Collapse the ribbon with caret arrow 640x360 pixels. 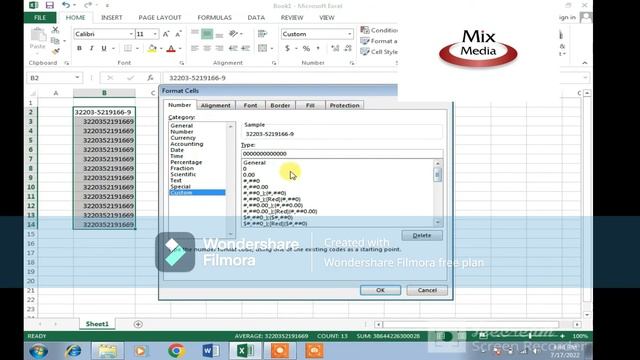tap(585, 63)
